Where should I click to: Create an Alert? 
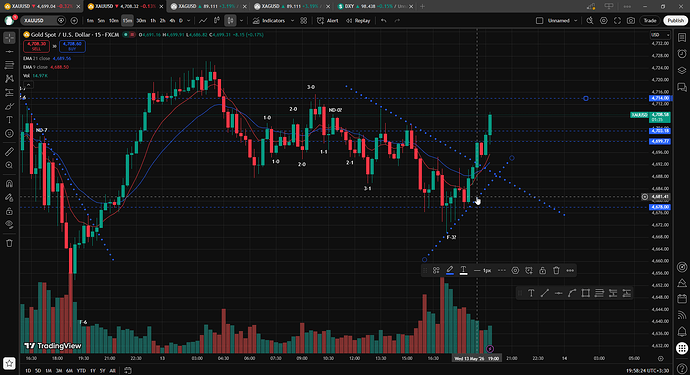point(328,21)
